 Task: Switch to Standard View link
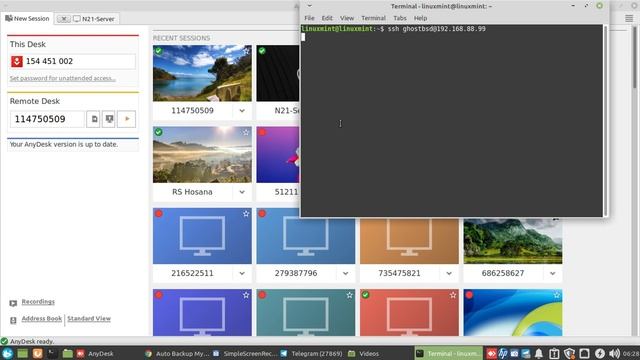click(x=89, y=318)
